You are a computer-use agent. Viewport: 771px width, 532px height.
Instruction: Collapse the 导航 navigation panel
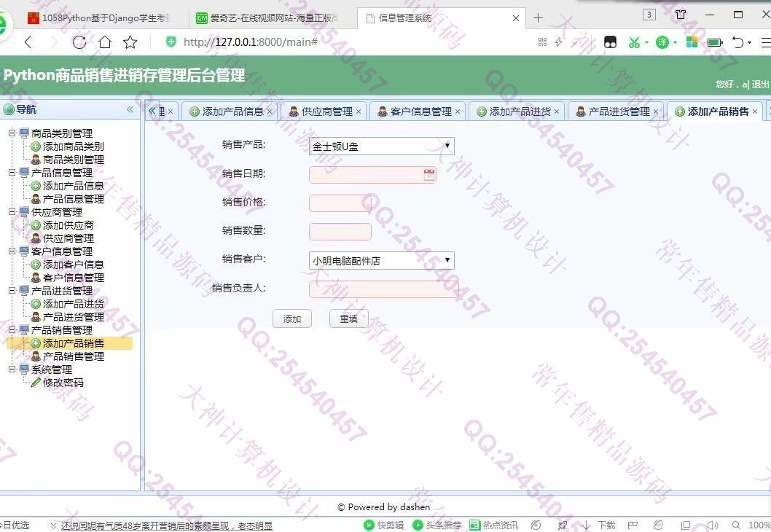pos(130,109)
